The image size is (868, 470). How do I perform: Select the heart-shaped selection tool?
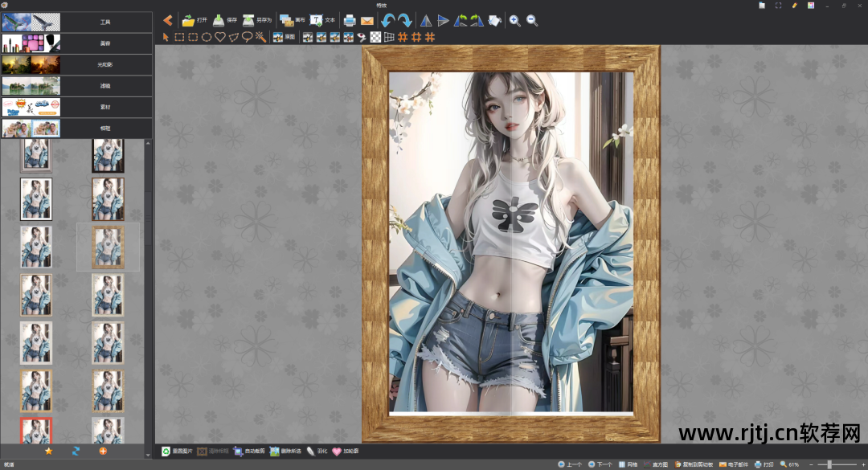220,37
